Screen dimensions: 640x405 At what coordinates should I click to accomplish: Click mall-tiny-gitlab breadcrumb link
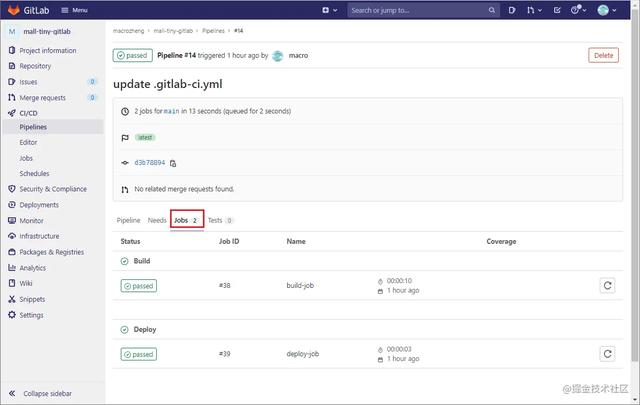pos(173,31)
